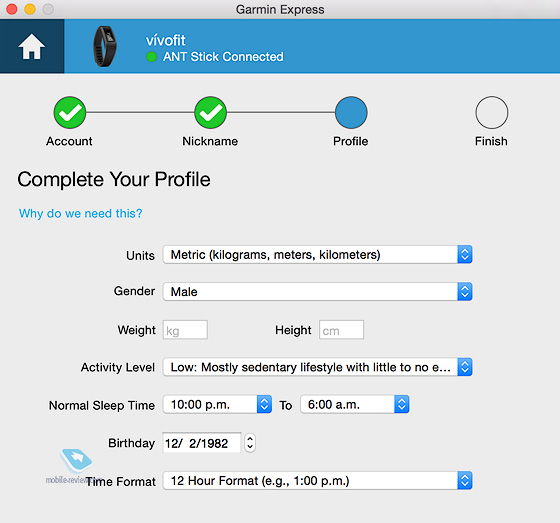The width and height of the screenshot is (560, 523).
Task: Select the completed Account step circle
Action: 70,113
